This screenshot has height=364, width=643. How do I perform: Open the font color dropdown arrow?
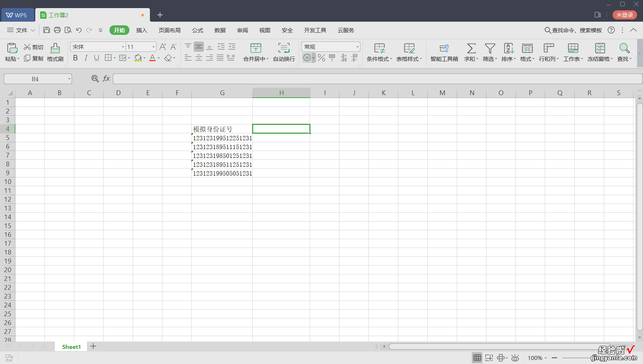tap(159, 58)
